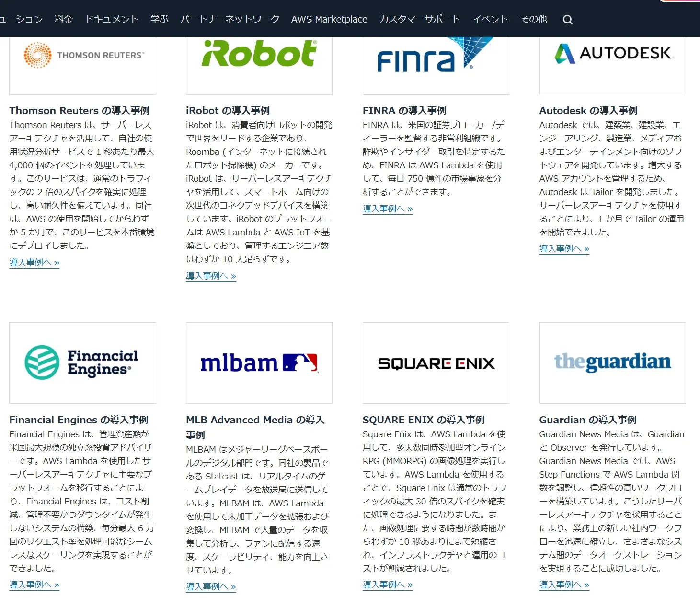Open the 料金 menu item
This screenshot has height=608, width=700.
64,19
